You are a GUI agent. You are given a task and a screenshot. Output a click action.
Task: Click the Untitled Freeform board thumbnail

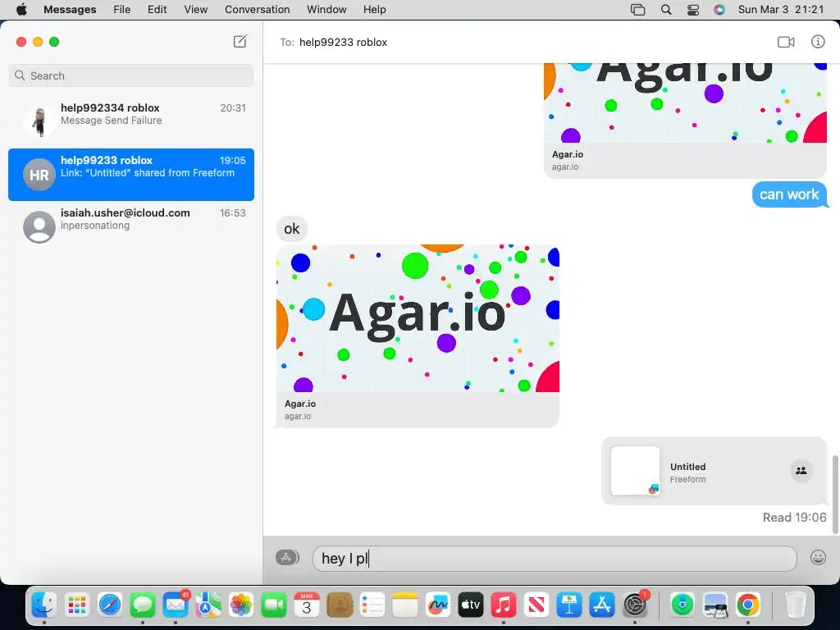[636, 471]
